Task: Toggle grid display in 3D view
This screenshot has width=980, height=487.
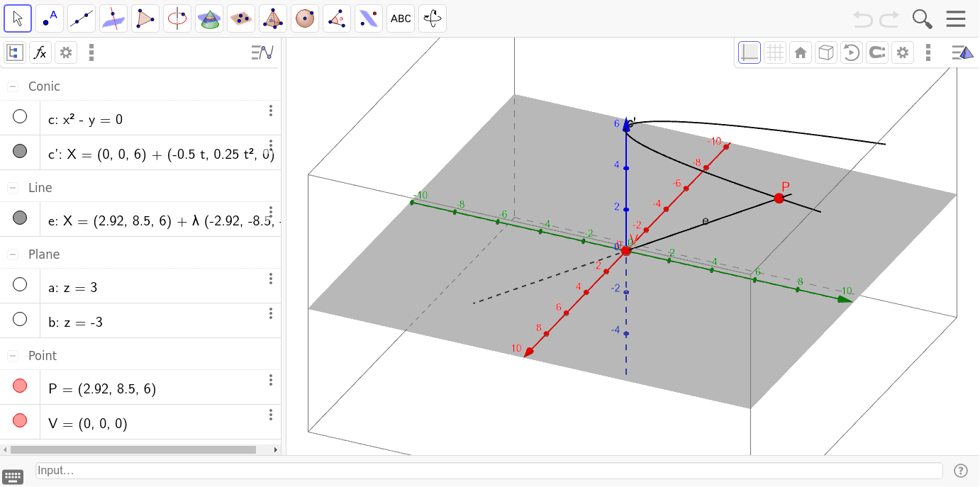Action: click(x=775, y=52)
